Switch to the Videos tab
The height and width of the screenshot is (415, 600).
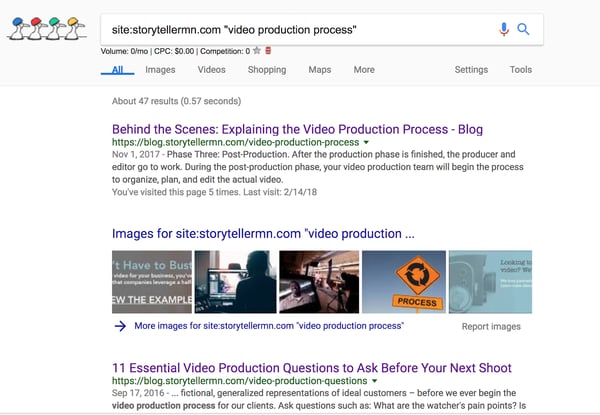(212, 70)
